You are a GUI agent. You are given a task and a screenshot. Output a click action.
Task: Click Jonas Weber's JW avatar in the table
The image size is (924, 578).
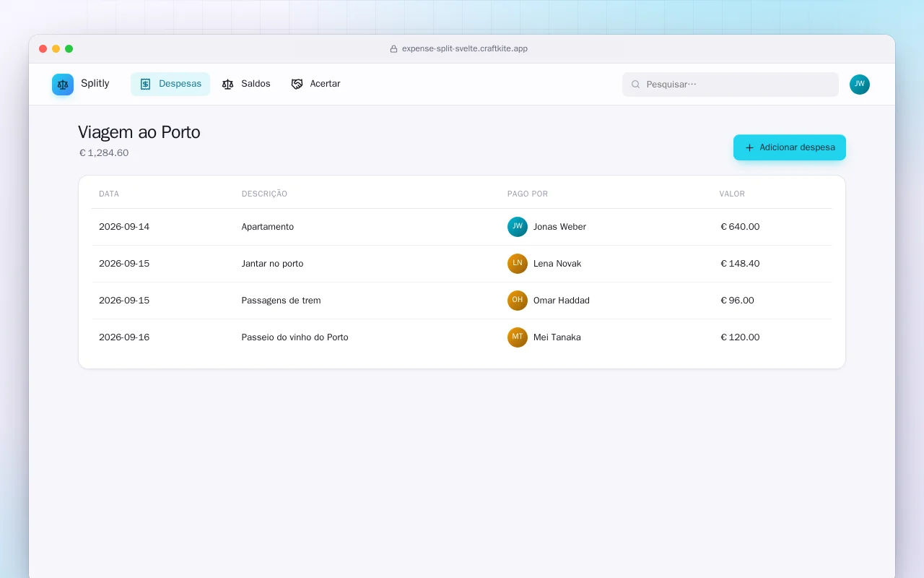[518, 227]
